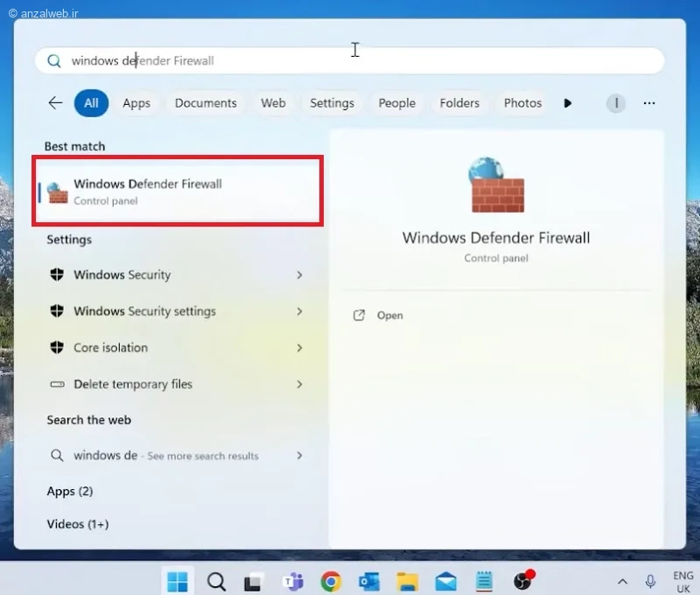This screenshot has width=700, height=595.
Task: Expand Core isolation result chevron
Action: coord(299,347)
